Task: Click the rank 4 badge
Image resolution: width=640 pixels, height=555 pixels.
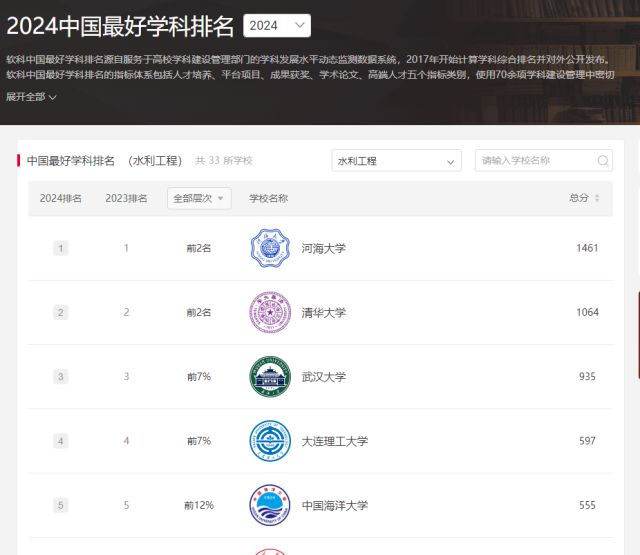Action: [x=61, y=441]
